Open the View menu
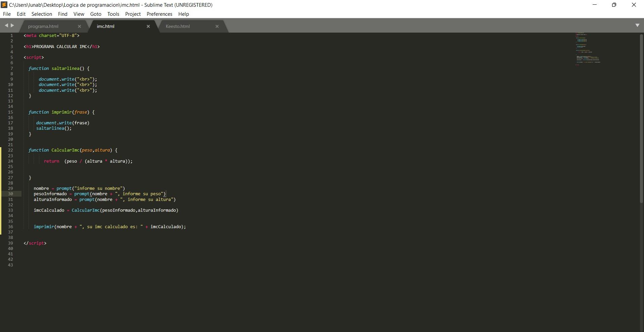Image resolution: width=644 pixels, height=332 pixels. pos(79,14)
